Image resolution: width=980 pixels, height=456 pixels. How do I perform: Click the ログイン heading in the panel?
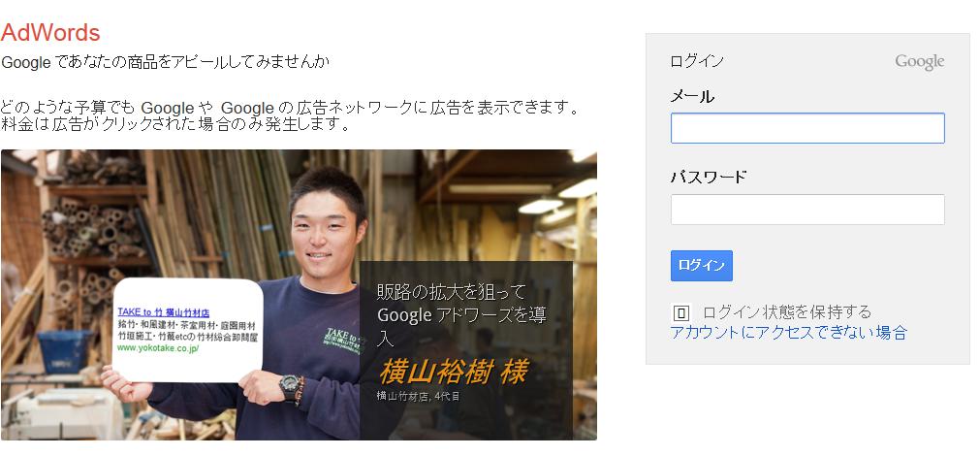point(697,61)
